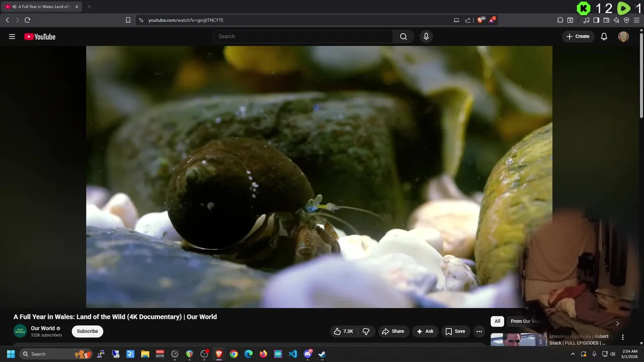The width and height of the screenshot is (644, 362).
Task: Click the YouTube search input field
Action: pyautogui.click(x=303, y=36)
